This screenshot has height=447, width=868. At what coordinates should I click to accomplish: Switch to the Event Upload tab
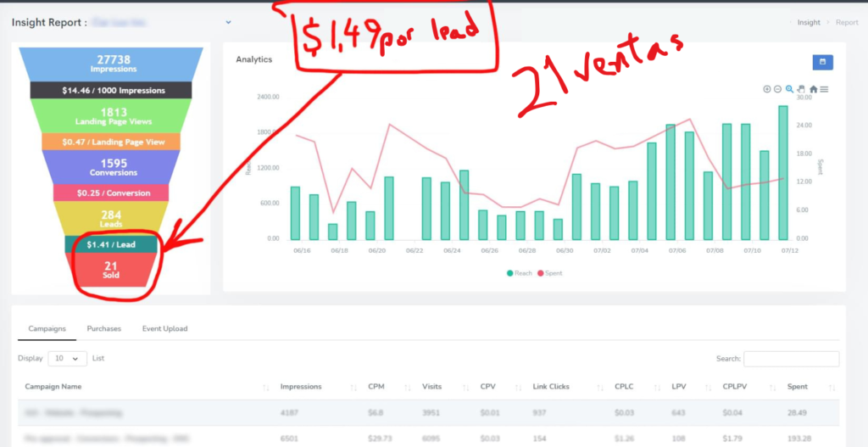click(165, 328)
